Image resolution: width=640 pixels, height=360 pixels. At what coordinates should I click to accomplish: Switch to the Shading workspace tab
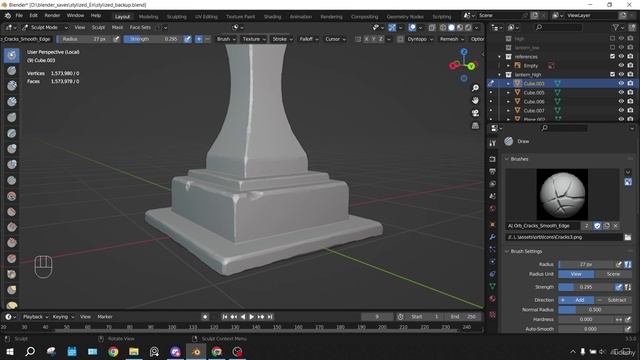[x=272, y=17]
